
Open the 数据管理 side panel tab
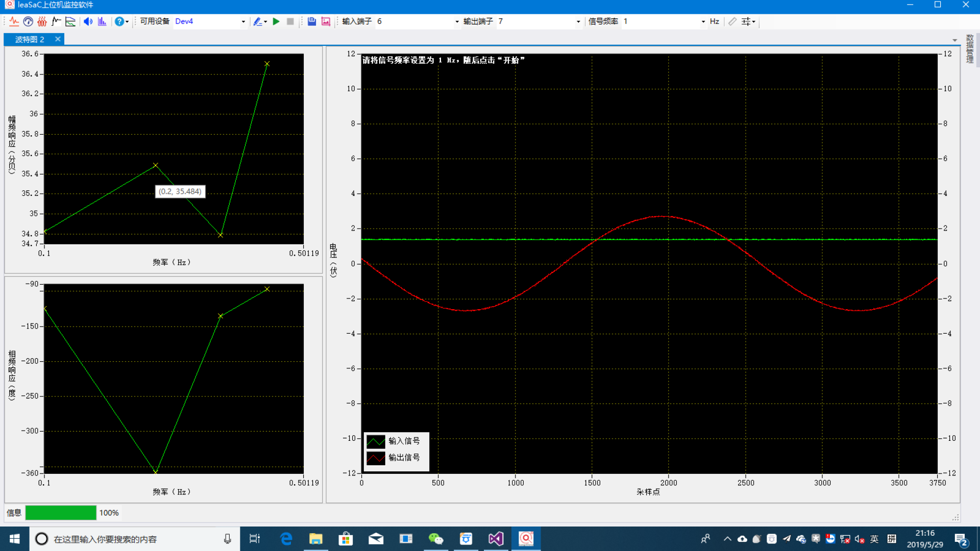coord(970,49)
